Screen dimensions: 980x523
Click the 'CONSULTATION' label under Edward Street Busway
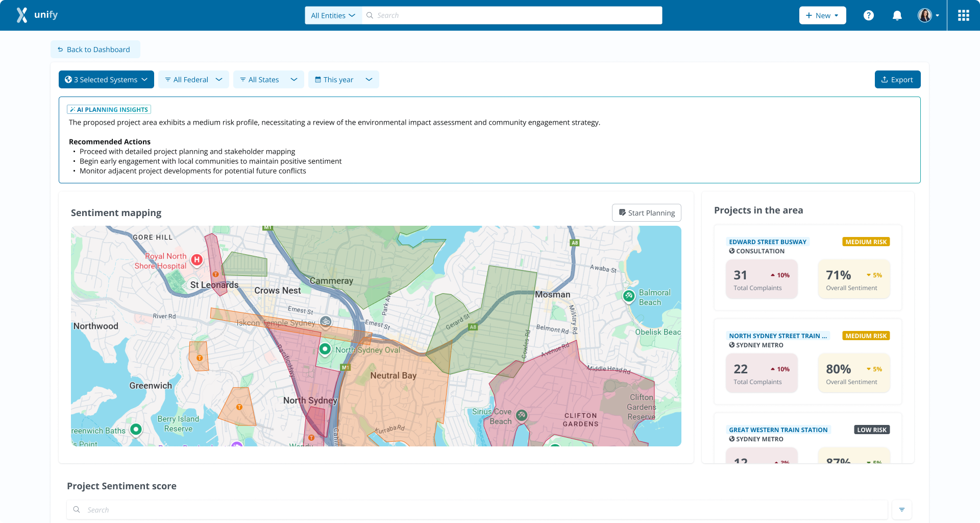click(760, 251)
